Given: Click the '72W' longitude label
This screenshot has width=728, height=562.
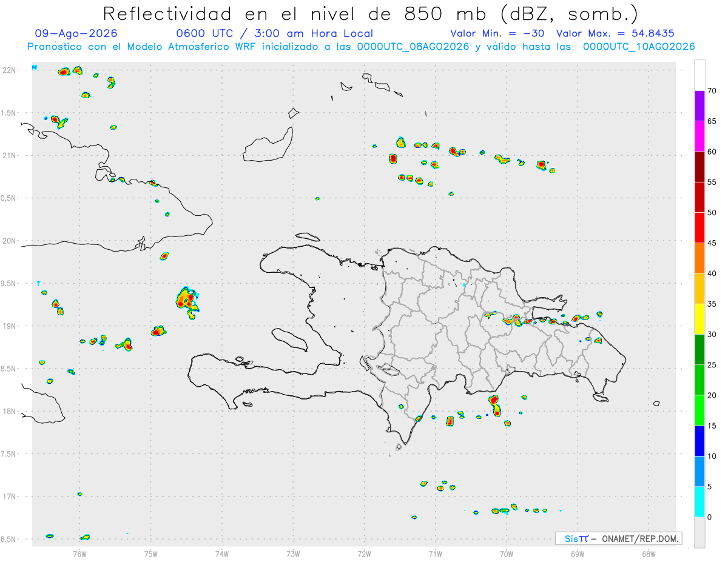Looking at the screenshot, I should click(x=365, y=554).
